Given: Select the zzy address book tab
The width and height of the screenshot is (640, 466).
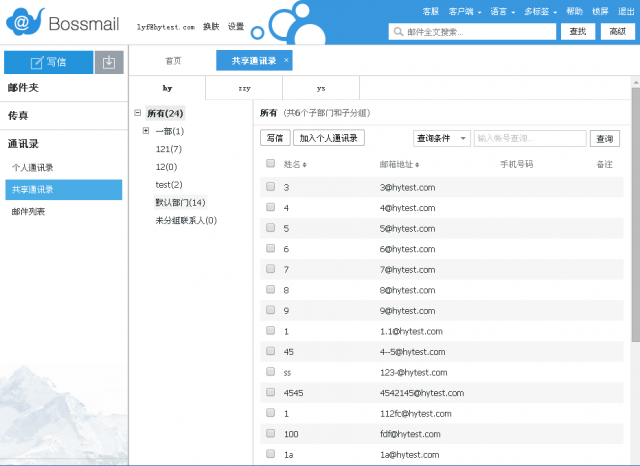Looking at the screenshot, I should pos(244,88).
